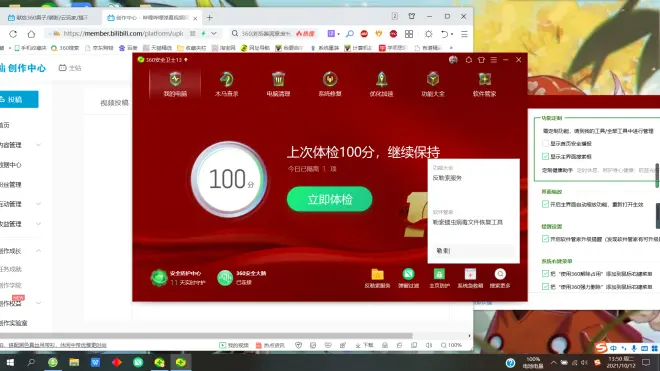Screen dimensions: 660x371
Task: Open 系统急救箱 first-aid shortcut
Action: pyautogui.click(x=470, y=278)
